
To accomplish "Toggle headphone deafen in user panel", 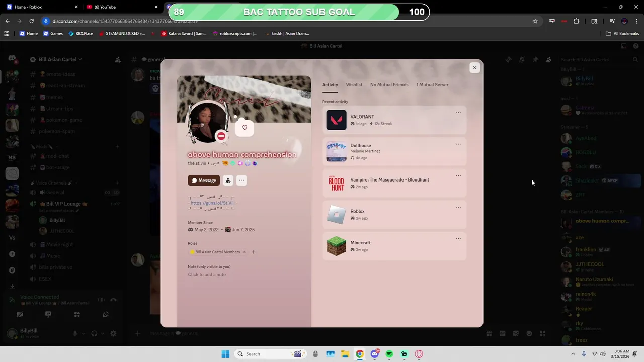I will pyautogui.click(x=94, y=333).
